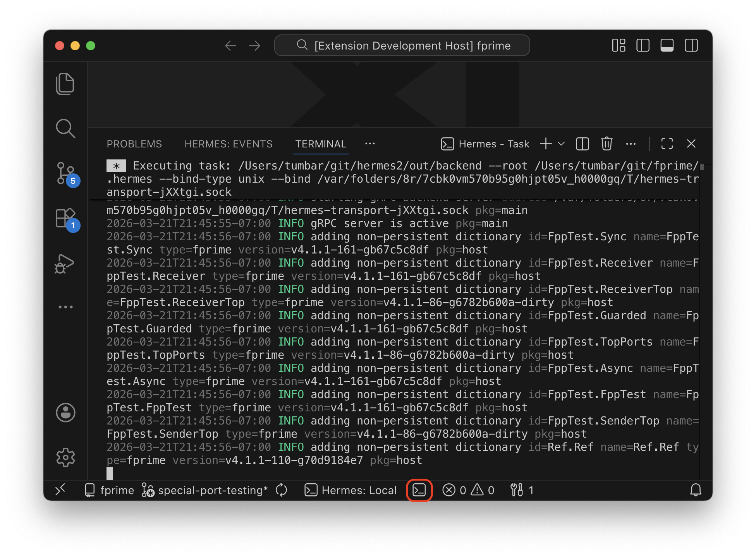Open the Explorer view in activity bar
This screenshot has width=756, height=558.
point(65,84)
